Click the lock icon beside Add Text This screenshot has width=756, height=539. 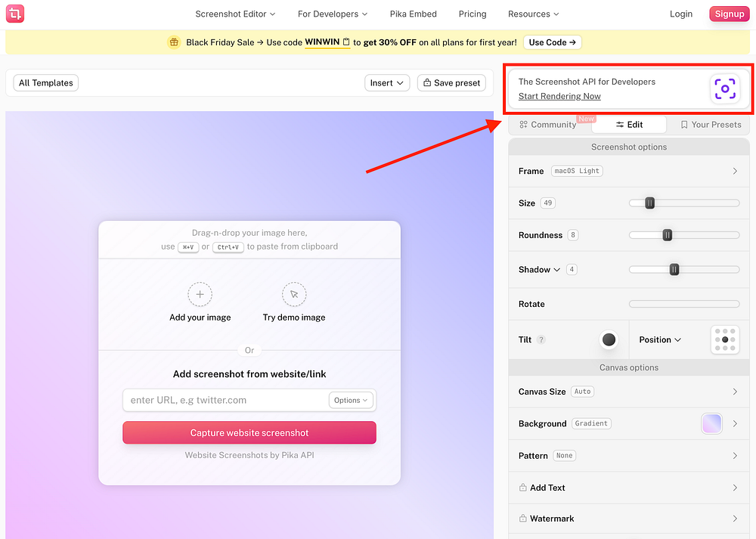(x=522, y=488)
